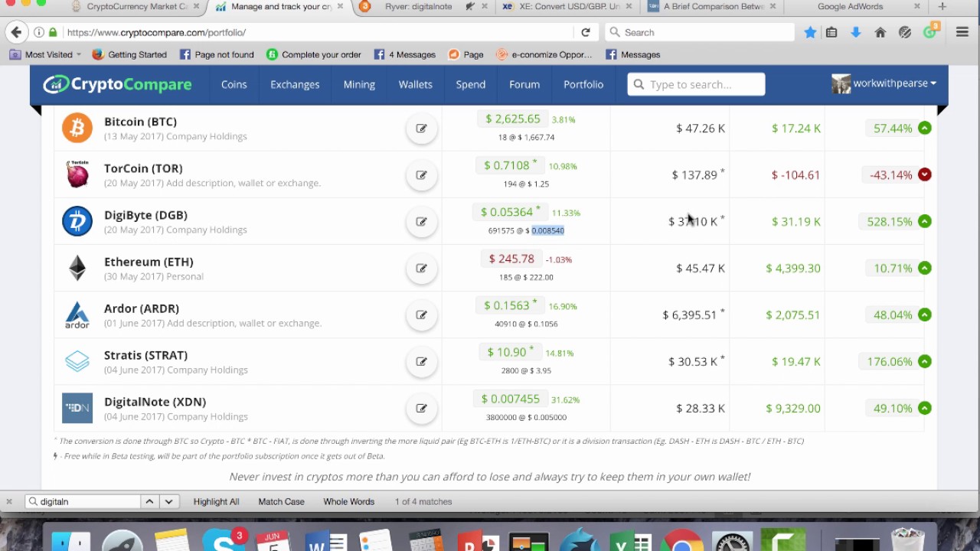Jump to next find match arrow
Viewport: 980px width, 551px height.
pyautogui.click(x=168, y=501)
